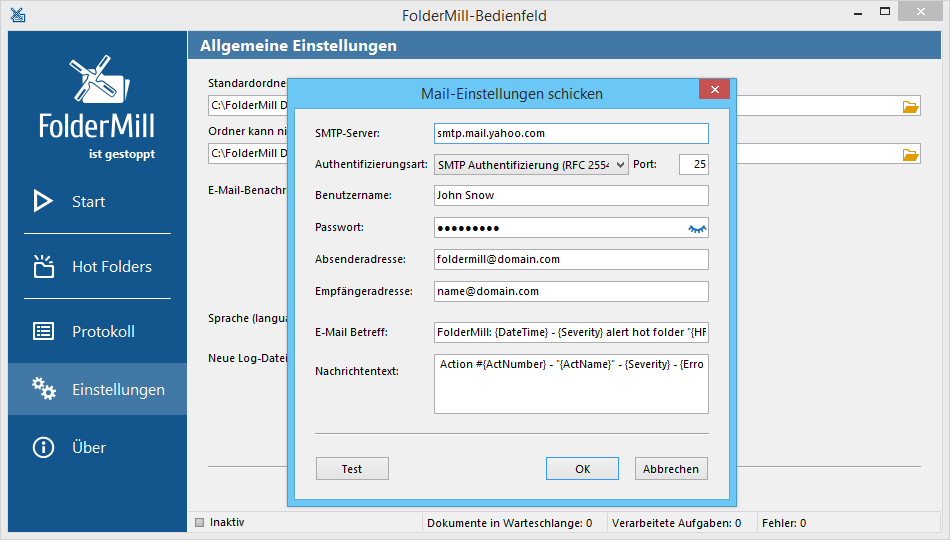Click 'Verarbeitete Aufgaben: 0' status text
The image size is (950, 540).
(x=676, y=523)
